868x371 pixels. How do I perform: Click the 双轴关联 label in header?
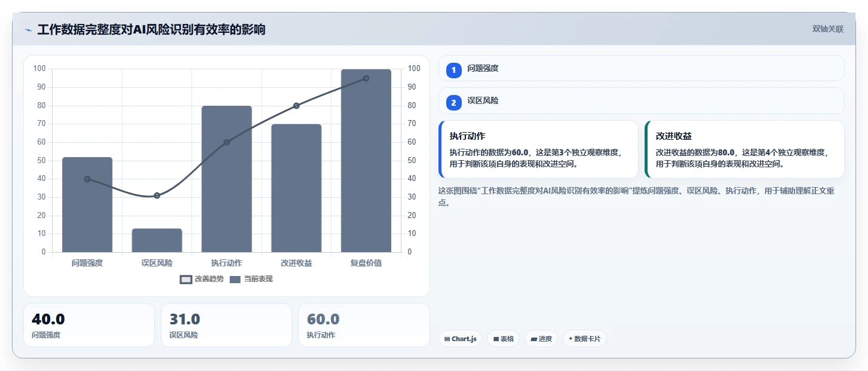tap(827, 29)
